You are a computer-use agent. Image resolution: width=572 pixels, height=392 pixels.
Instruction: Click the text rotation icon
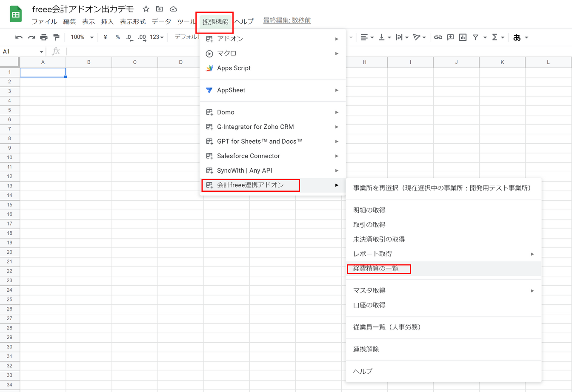pos(417,37)
